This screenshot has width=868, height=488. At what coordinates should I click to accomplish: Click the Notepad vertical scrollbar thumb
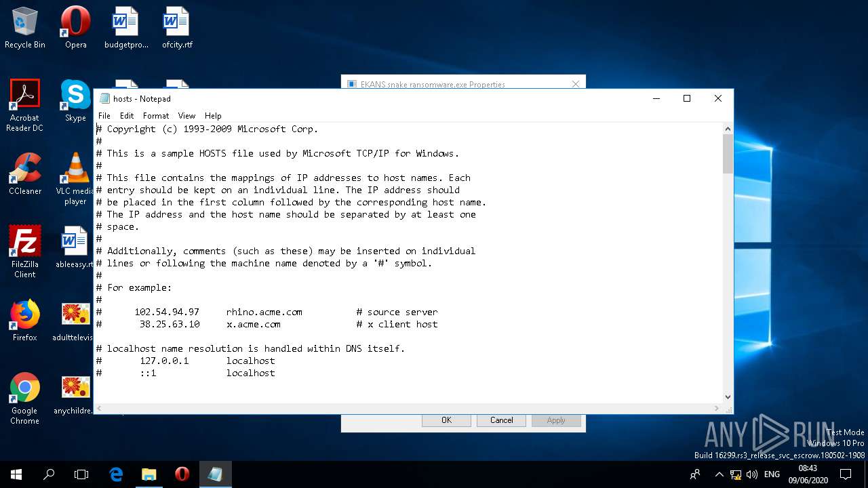coord(728,154)
